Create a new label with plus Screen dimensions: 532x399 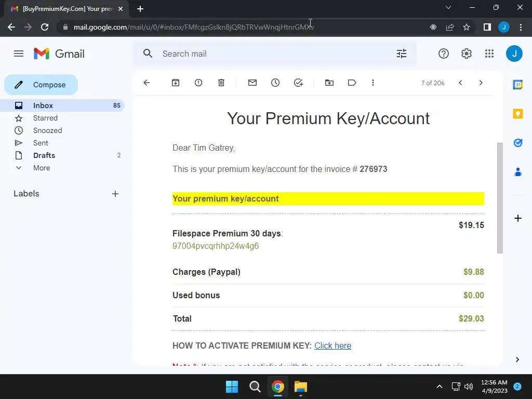pyautogui.click(x=115, y=194)
